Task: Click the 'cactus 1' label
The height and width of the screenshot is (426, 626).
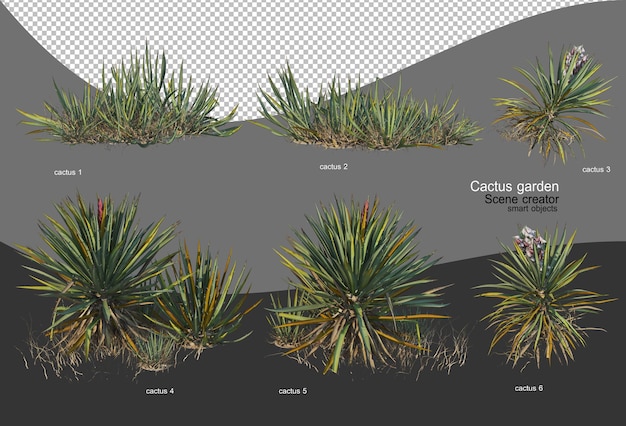Action: (68, 172)
